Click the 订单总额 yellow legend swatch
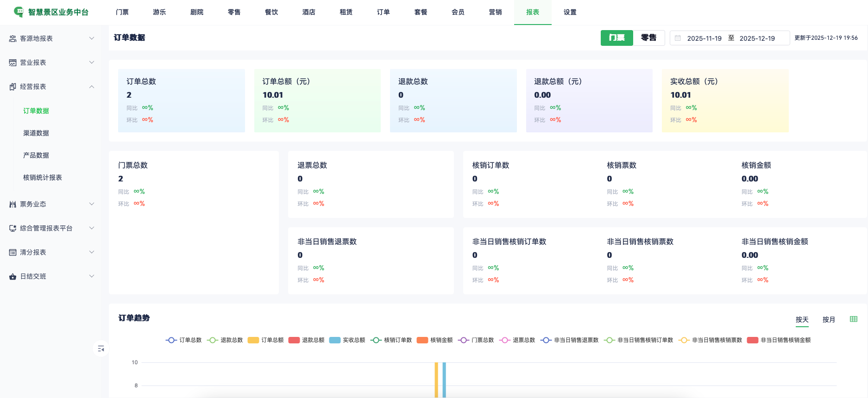868x398 pixels. pos(253,340)
